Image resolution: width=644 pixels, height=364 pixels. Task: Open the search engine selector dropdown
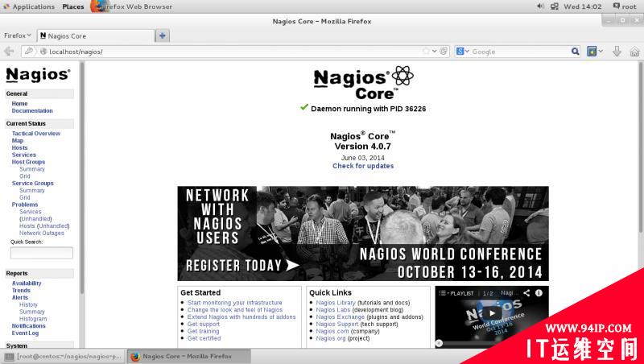[x=462, y=52]
